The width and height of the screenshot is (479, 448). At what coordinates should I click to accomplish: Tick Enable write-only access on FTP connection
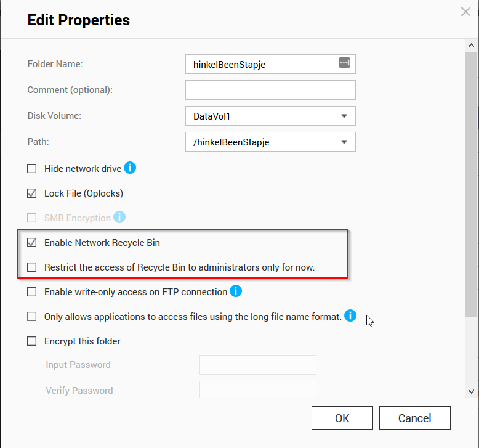pyautogui.click(x=32, y=292)
